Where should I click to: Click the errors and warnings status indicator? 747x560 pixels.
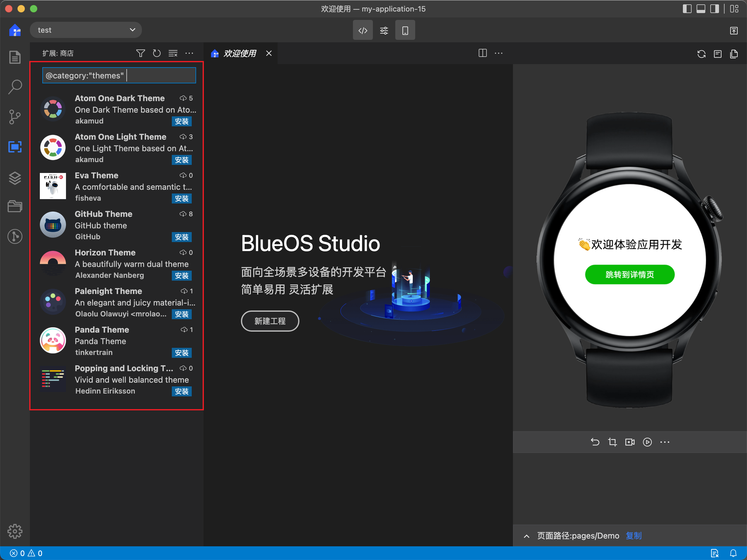pos(26,553)
